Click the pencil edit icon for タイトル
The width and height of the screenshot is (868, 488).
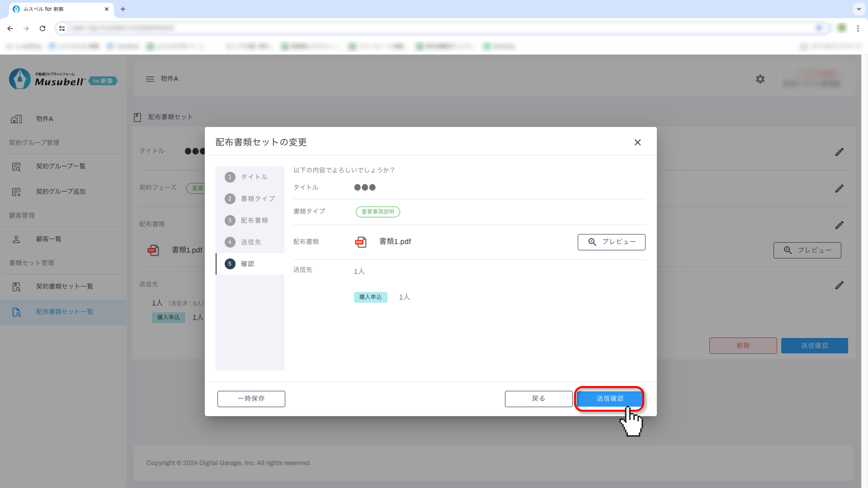pos(839,152)
